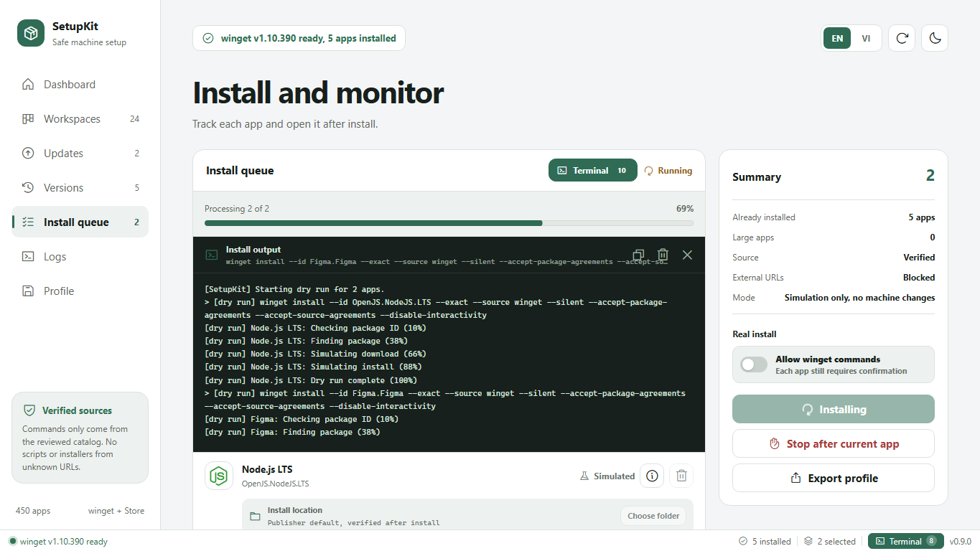The height and width of the screenshot is (551, 980).
Task: Switch language to VI
Action: [866, 39]
